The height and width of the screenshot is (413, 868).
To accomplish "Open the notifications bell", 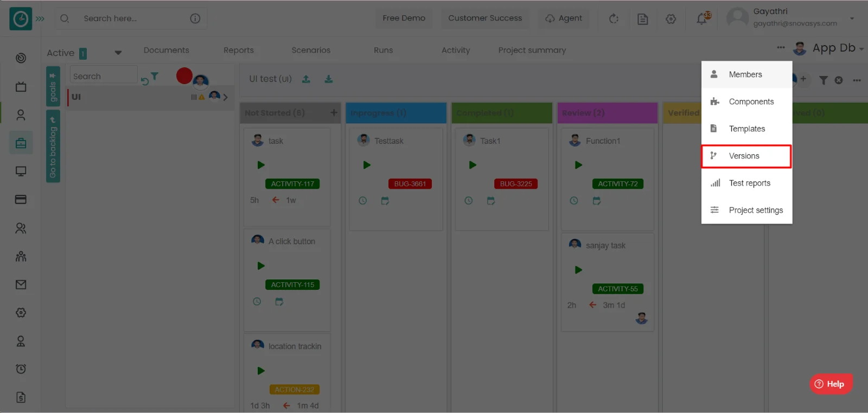I will click(x=701, y=19).
